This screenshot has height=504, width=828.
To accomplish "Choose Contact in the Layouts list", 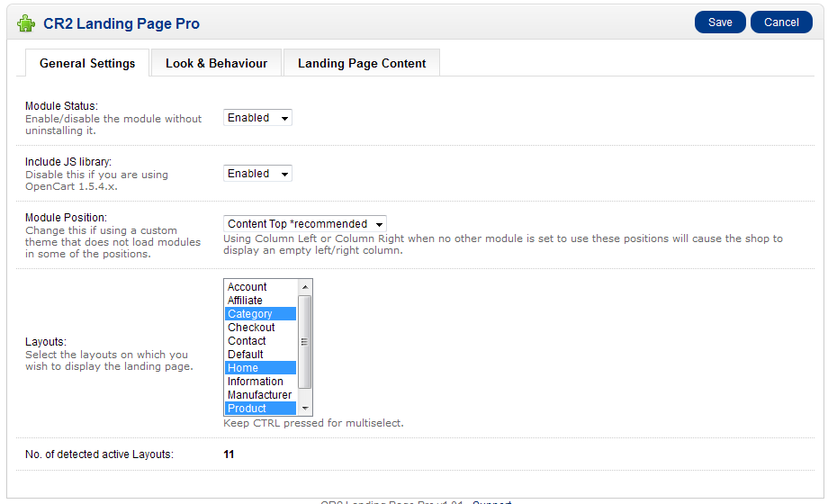I will point(260,341).
